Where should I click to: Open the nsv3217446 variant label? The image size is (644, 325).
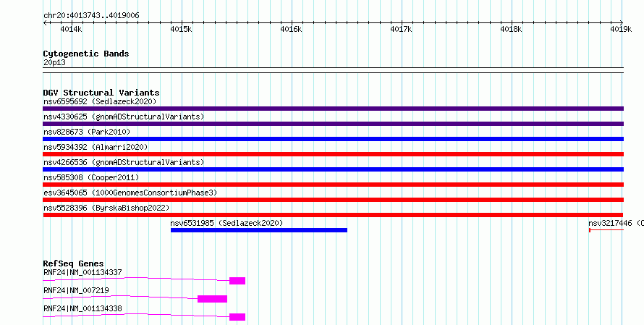tap(616, 223)
